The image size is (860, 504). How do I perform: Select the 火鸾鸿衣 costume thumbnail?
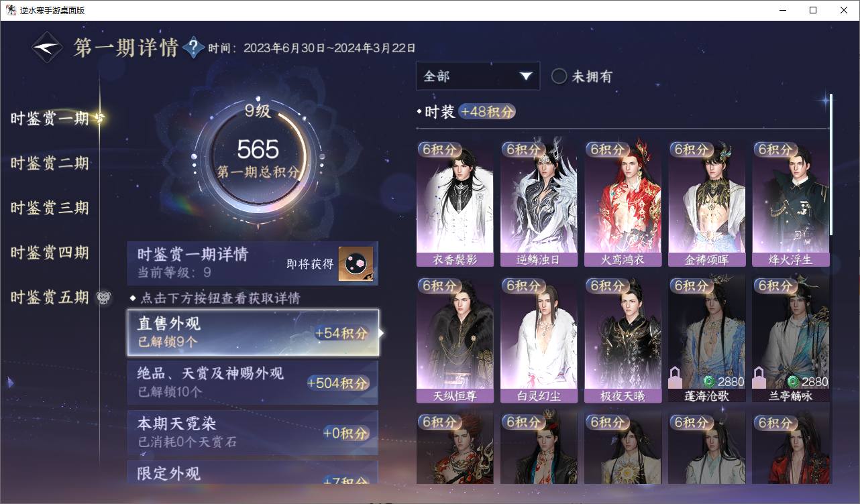pyautogui.click(x=623, y=204)
